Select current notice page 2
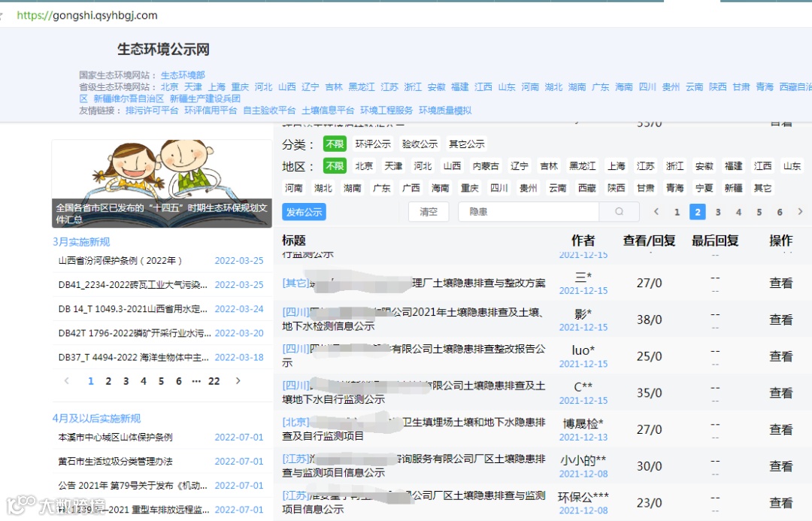The width and height of the screenshot is (812, 521). click(698, 212)
